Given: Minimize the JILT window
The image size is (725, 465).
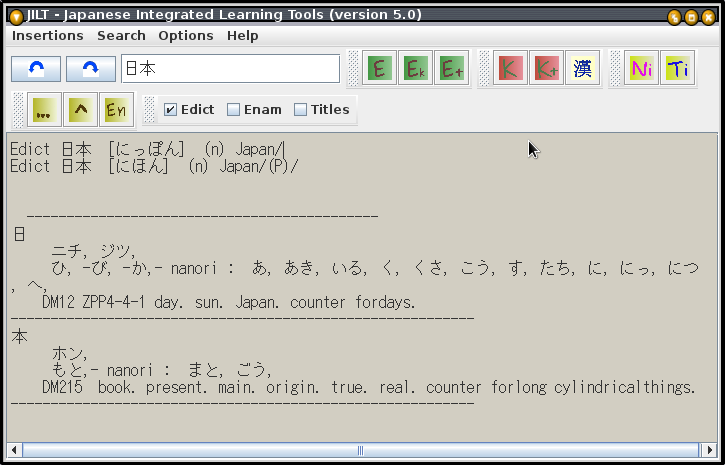Looking at the screenshot, I should pos(675,18).
